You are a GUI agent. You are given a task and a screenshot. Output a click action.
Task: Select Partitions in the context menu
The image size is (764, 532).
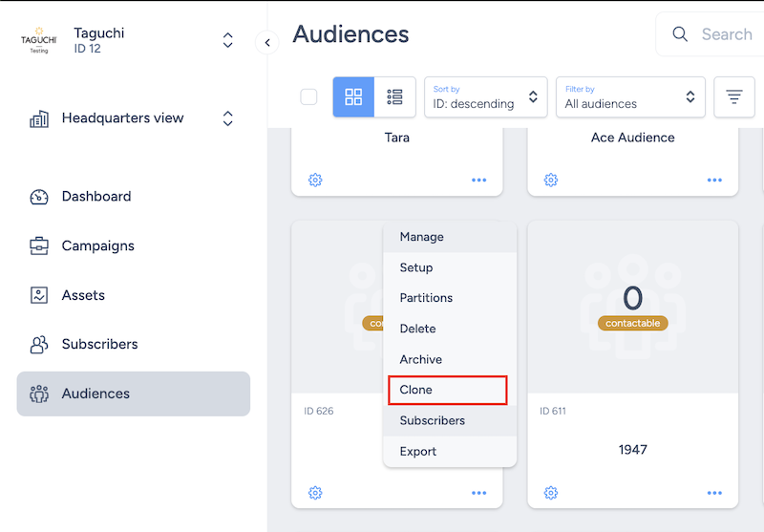pos(450,298)
